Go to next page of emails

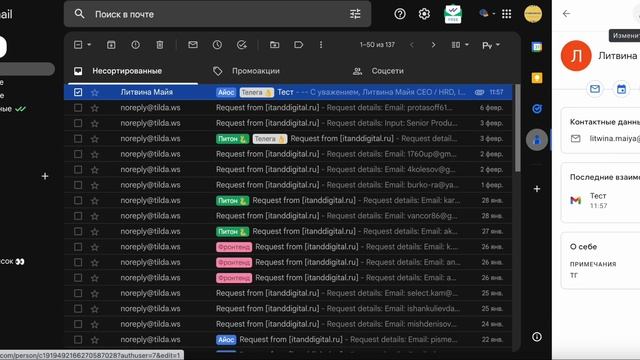(x=433, y=45)
